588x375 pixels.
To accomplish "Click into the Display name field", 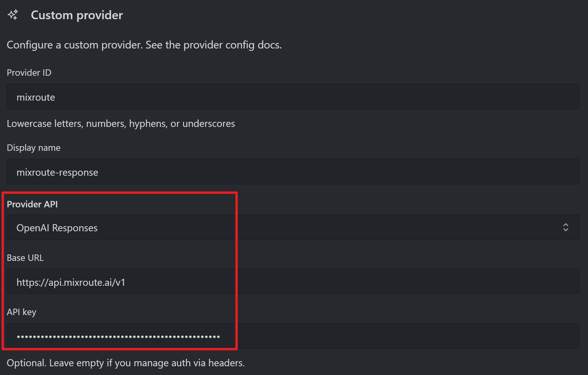I will tap(293, 172).
